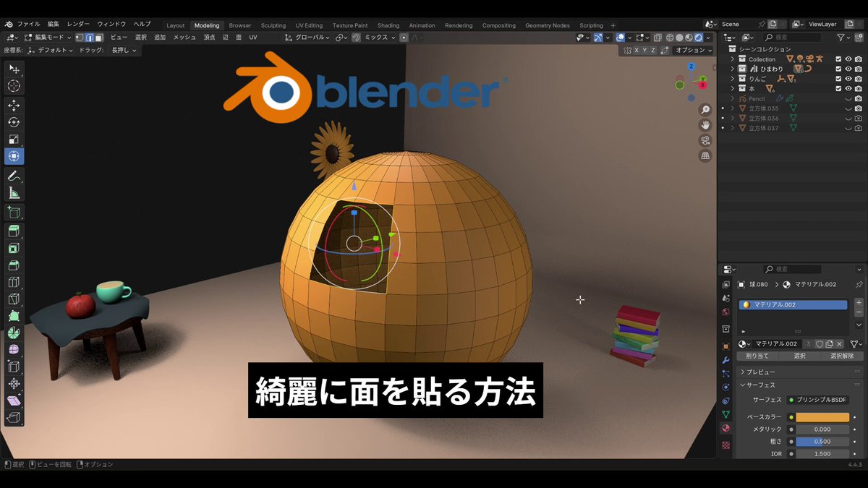Select the Add Cube tool
The width and height of the screenshot is (868, 488).
coord(14,213)
